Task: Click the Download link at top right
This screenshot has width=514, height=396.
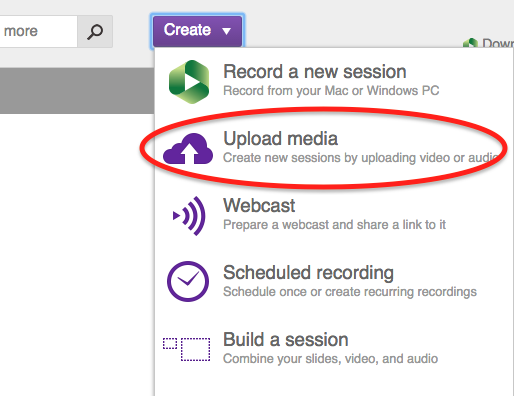Action: coord(489,43)
